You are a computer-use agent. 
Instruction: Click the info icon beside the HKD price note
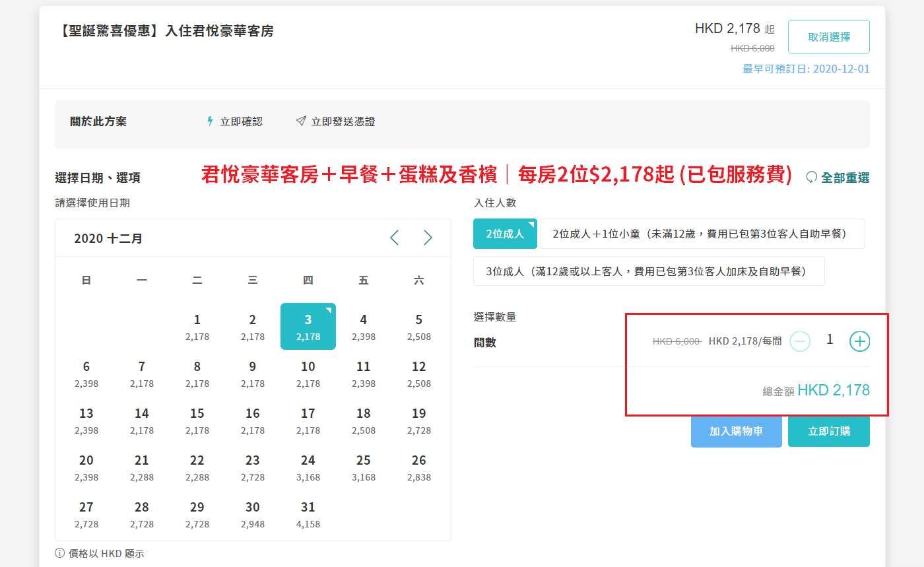[60, 553]
